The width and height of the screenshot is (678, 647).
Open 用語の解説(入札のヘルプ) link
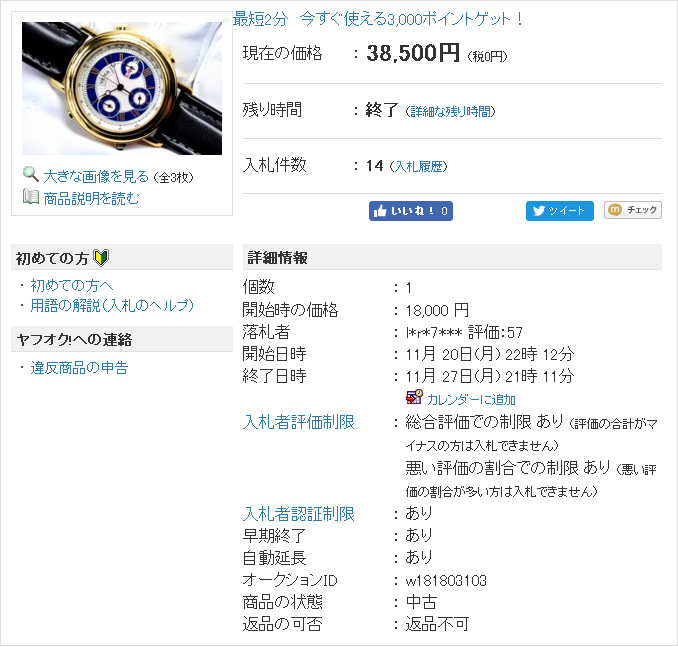click(x=112, y=306)
